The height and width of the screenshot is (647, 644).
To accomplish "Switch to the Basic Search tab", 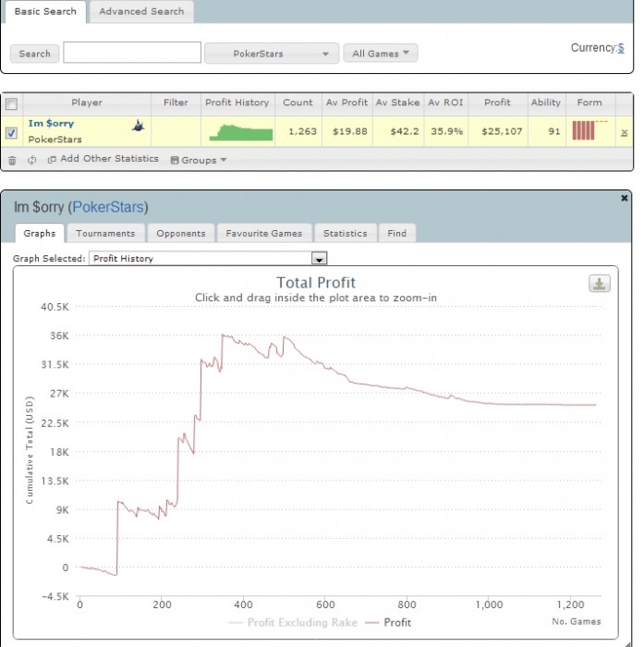I will [x=45, y=11].
